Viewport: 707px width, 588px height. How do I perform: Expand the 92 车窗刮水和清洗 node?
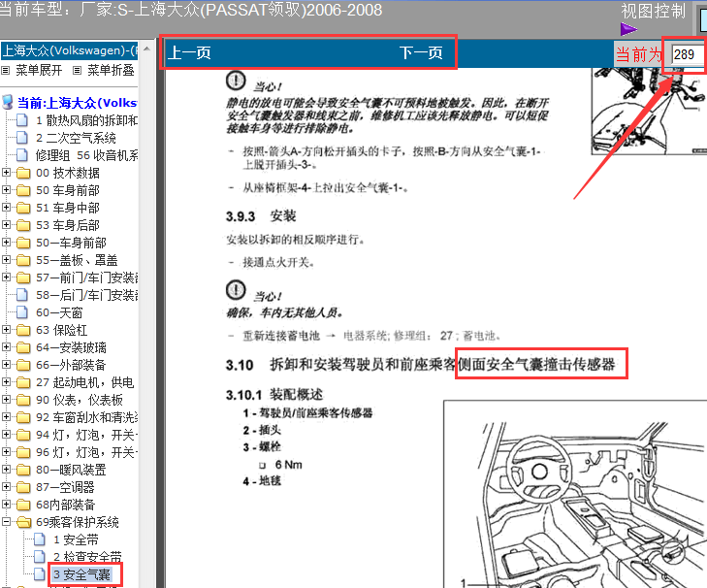(7, 417)
